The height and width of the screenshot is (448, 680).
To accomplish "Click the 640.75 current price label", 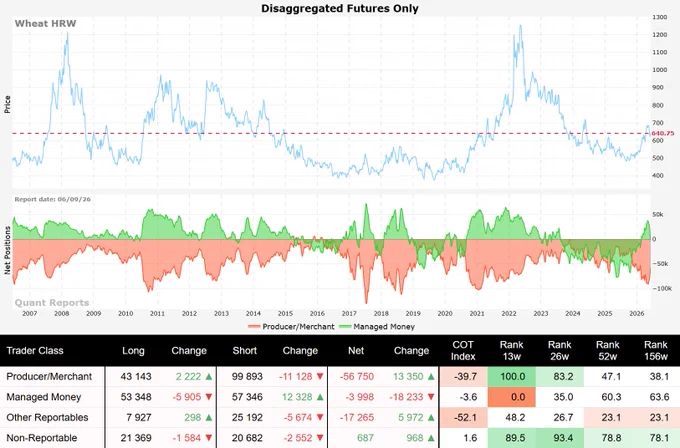I will coord(663,133).
